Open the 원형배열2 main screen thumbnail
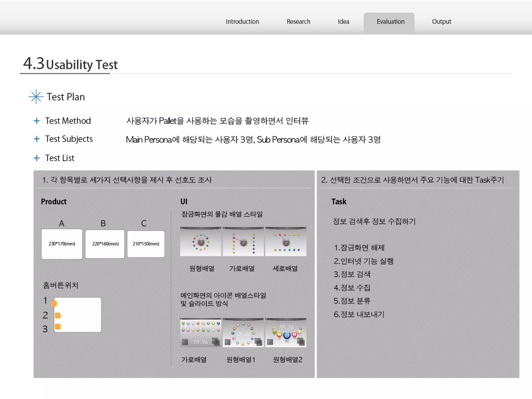Viewport: 532px width, 399px height. pos(286,332)
